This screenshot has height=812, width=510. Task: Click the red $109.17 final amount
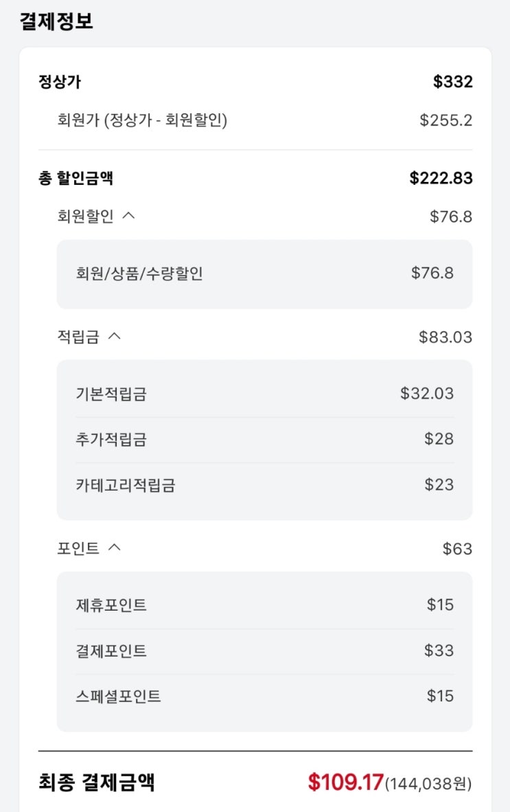tap(345, 782)
